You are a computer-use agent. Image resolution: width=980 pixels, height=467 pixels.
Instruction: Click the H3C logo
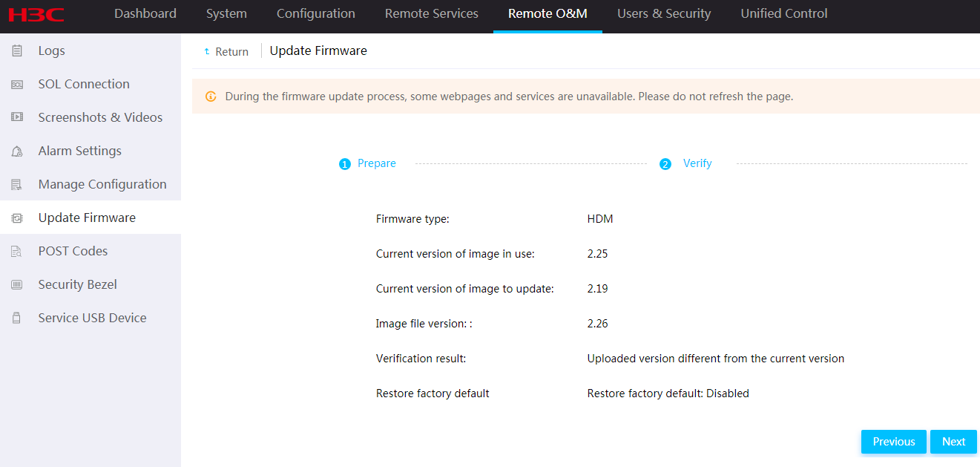tap(36, 14)
